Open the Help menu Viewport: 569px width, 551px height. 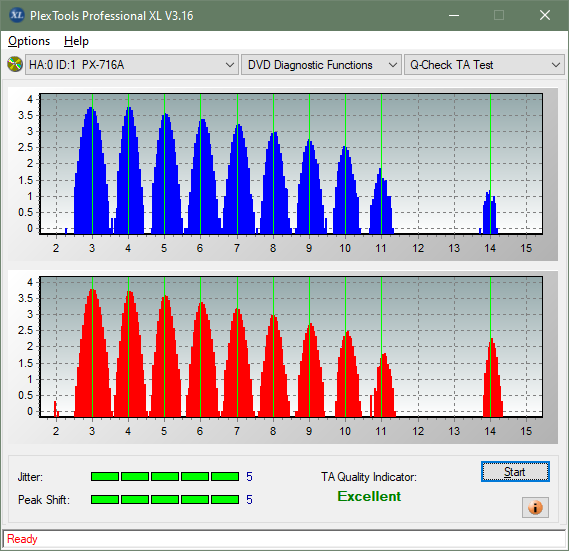pos(76,41)
